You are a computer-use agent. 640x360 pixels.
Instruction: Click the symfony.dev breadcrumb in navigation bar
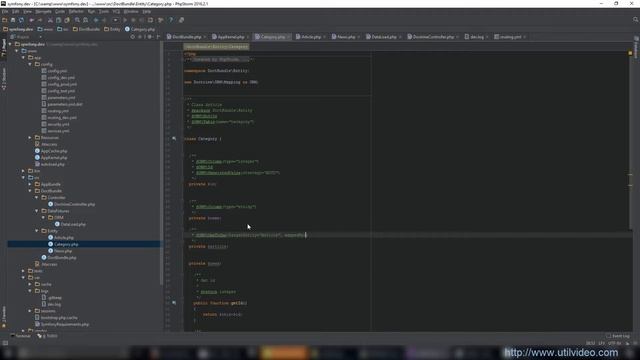pyautogui.click(x=18, y=29)
